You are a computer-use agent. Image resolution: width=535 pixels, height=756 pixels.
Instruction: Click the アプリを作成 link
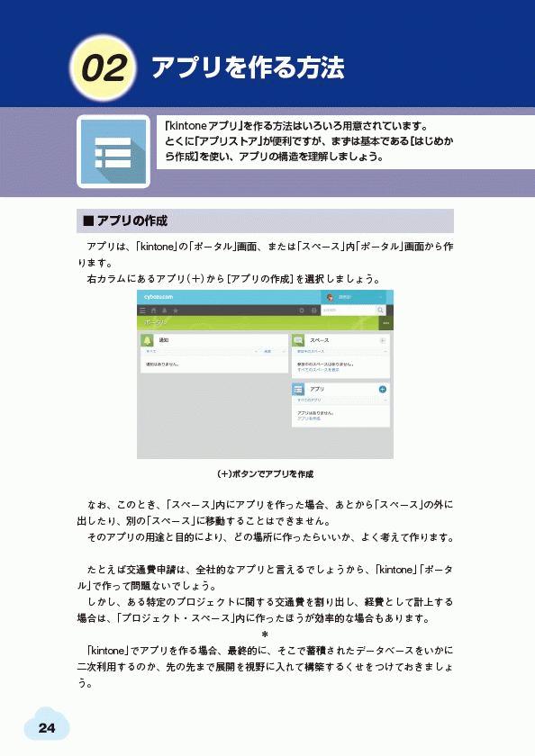tap(309, 418)
